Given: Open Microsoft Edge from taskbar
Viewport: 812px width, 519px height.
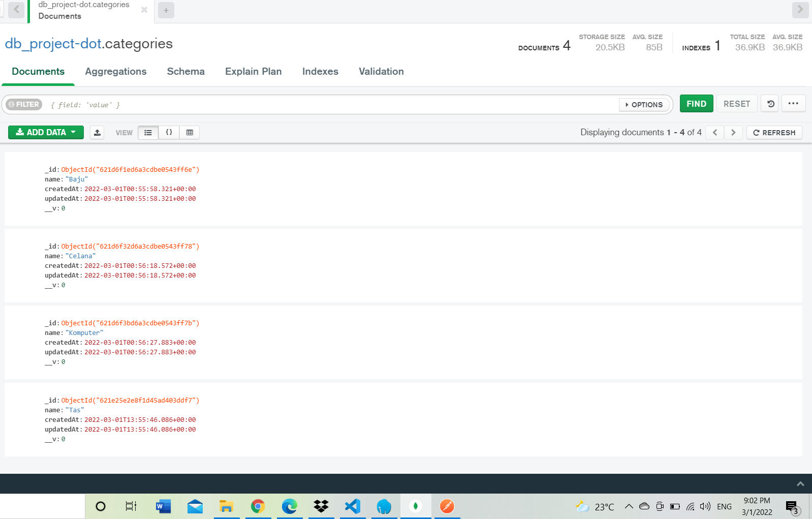Looking at the screenshot, I should point(290,506).
